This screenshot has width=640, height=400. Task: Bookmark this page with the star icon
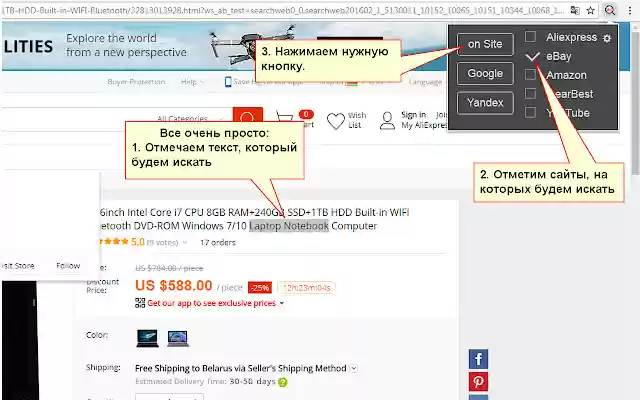coord(590,11)
